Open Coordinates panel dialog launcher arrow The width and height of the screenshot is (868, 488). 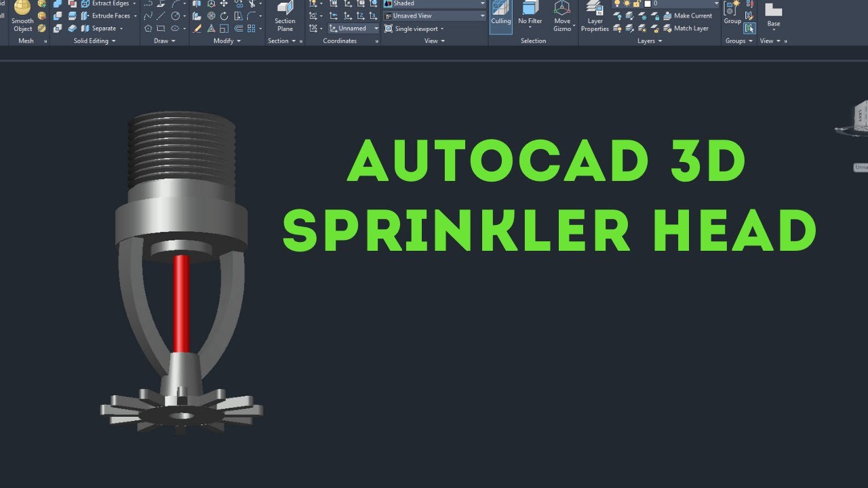click(x=376, y=41)
